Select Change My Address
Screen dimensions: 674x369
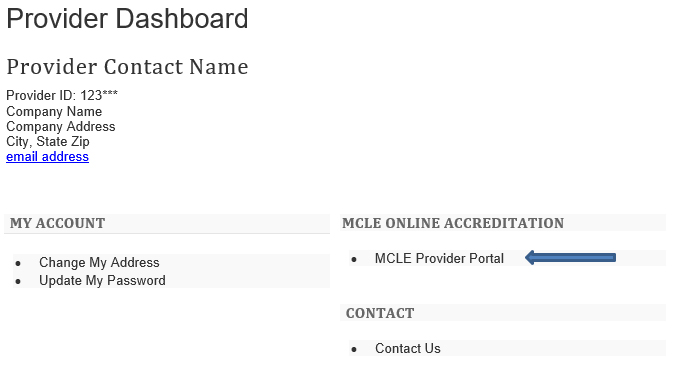pos(99,262)
